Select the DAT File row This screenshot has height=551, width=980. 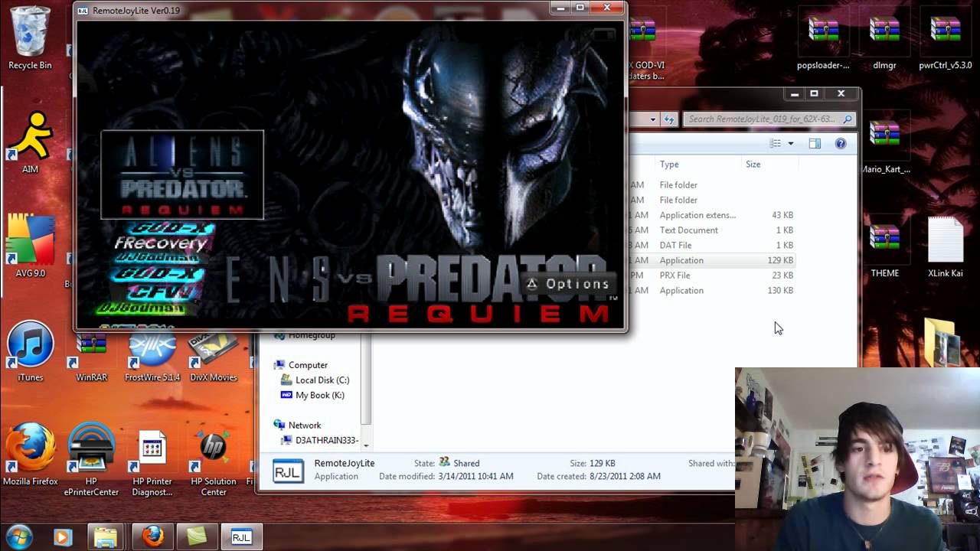(x=712, y=245)
